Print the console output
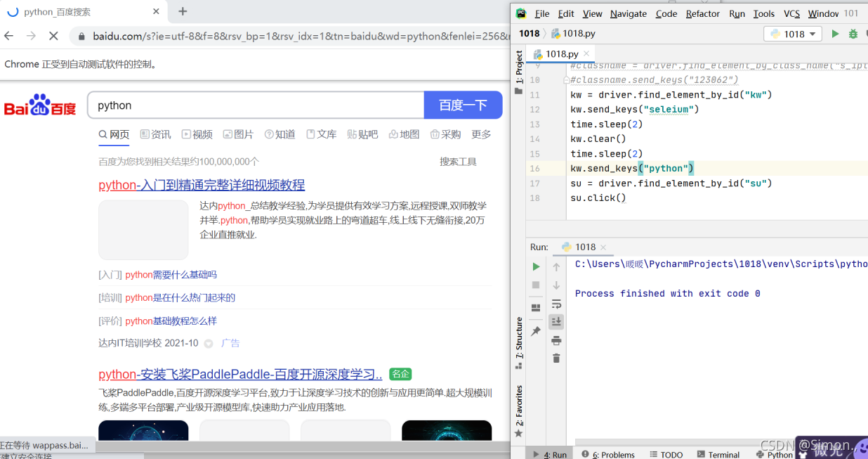 point(556,340)
